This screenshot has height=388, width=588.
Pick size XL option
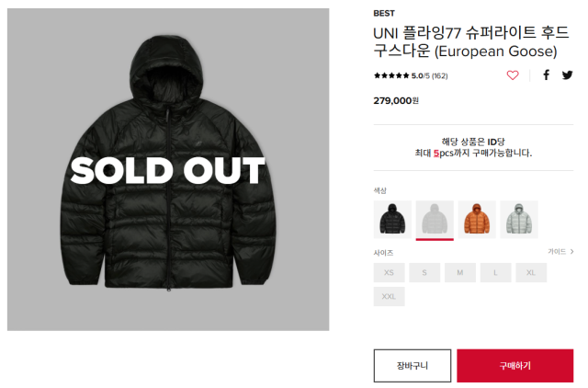531,272
